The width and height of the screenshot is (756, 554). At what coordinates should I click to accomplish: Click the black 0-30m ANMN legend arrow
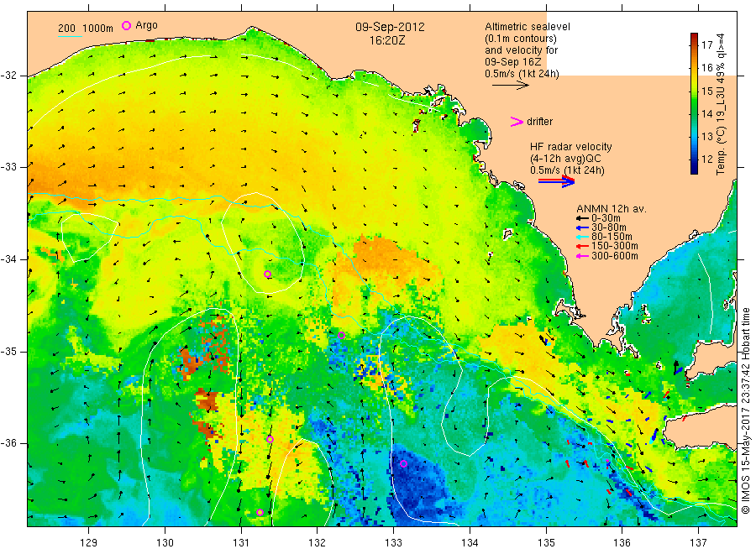tap(582, 218)
